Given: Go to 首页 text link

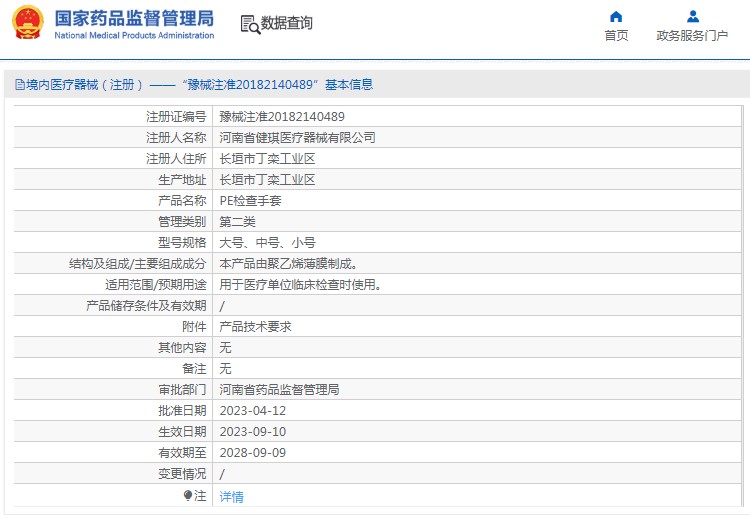Looking at the screenshot, I should coord(616,35).
